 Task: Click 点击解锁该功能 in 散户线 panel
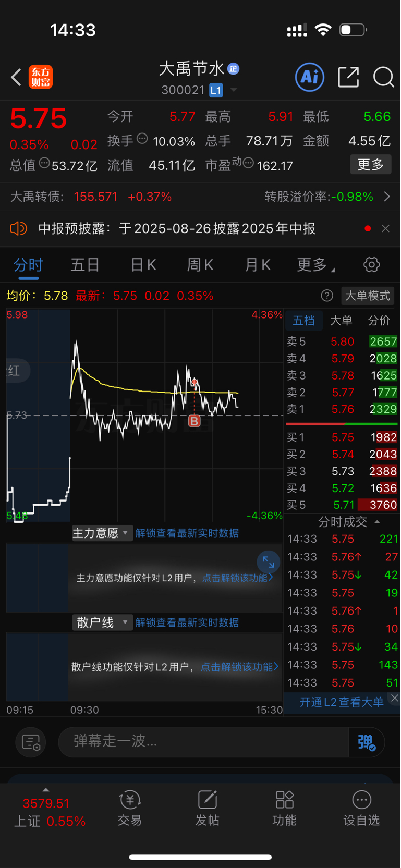click(x=240, y=667)
